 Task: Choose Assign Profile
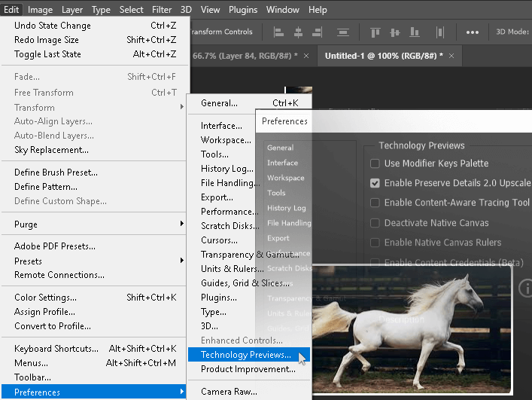(x=95, y=311)
